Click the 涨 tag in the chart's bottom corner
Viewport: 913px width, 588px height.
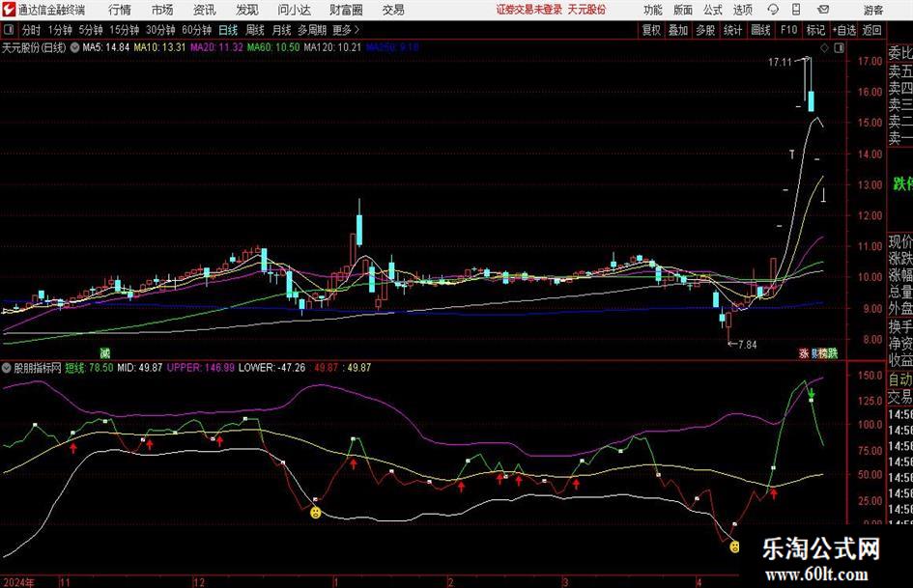tap(804, 352)
